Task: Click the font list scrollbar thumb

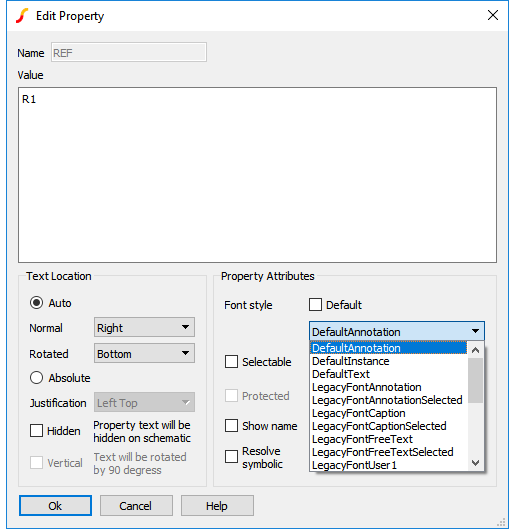Action: pyautogui.click(x=475, y=381)
